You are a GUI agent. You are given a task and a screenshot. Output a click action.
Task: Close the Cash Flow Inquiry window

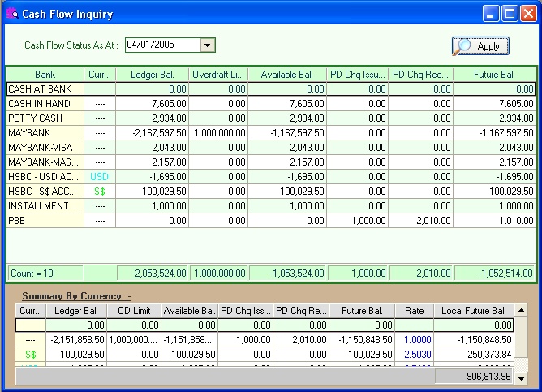point(528,14)
